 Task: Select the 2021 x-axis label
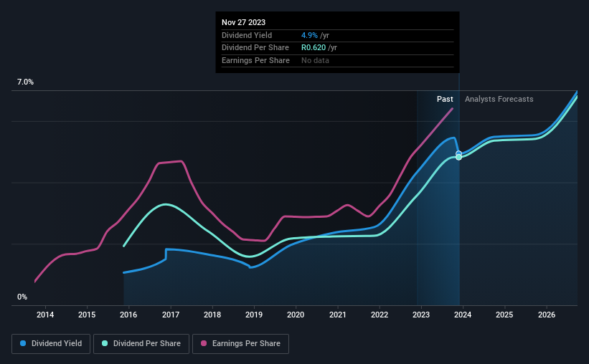pos(338,315)
